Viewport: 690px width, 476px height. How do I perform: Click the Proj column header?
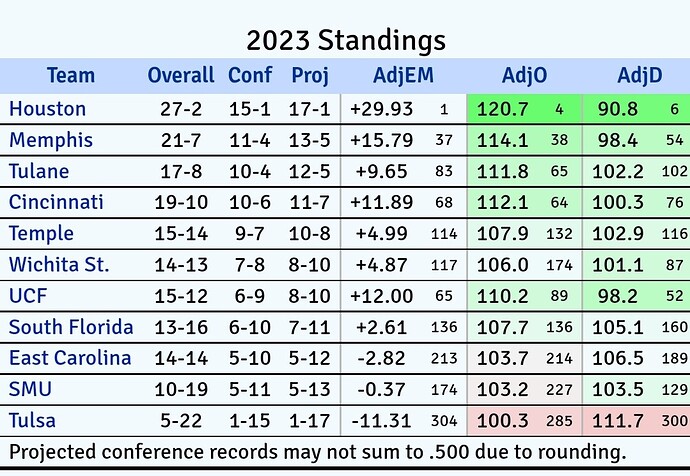point(310,75)
